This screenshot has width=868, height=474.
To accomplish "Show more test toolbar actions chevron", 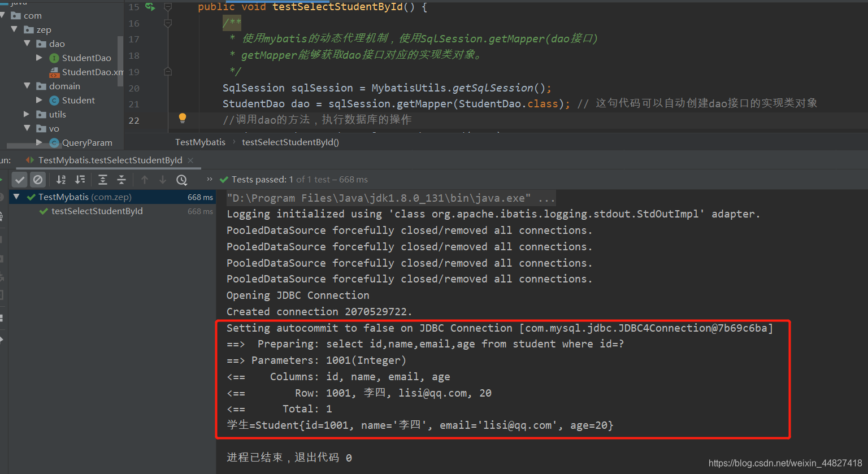I will point(210,179).
